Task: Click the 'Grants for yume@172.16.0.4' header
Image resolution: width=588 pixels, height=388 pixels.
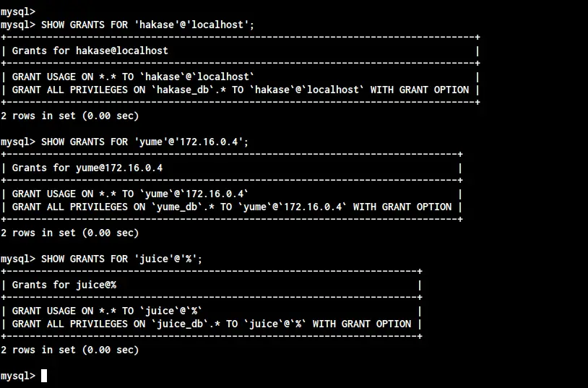Action: click(87, 168)
